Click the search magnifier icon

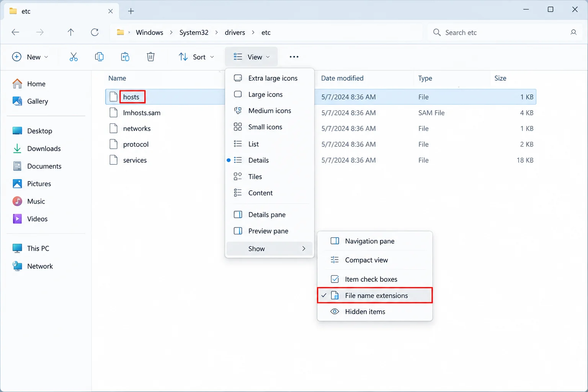coord(437,33)
